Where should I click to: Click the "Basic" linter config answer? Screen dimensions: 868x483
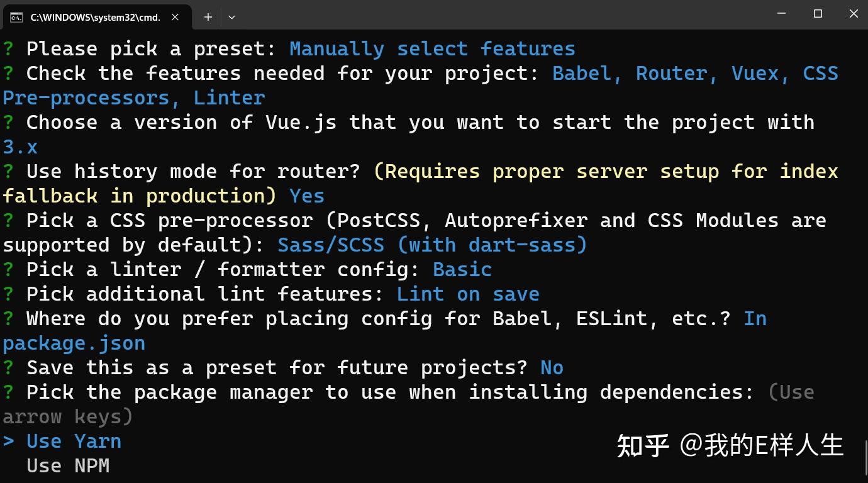462,269
